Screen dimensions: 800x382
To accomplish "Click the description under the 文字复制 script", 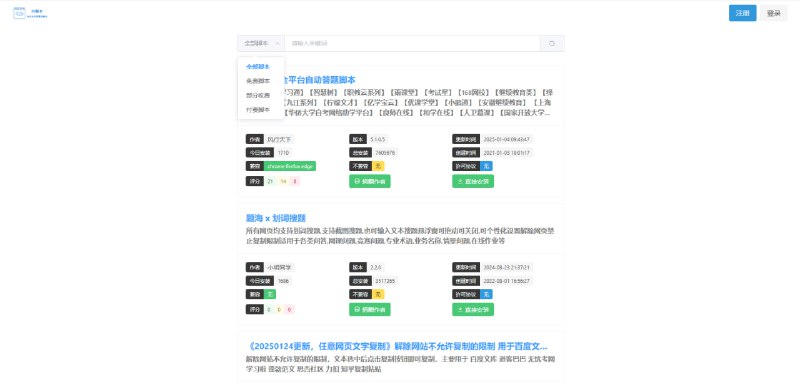I will tap(400, 364).
